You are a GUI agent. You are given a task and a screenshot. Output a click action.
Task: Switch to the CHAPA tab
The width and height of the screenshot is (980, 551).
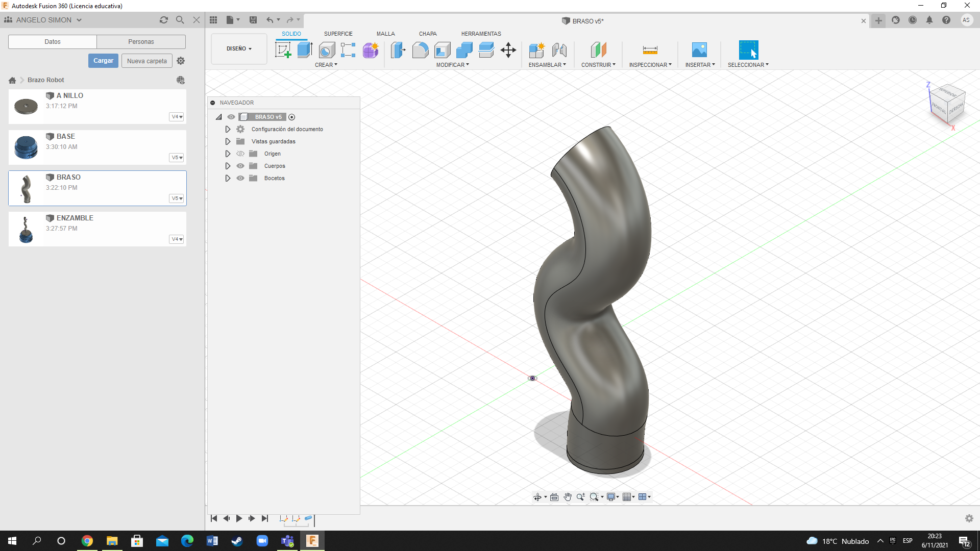428,34
